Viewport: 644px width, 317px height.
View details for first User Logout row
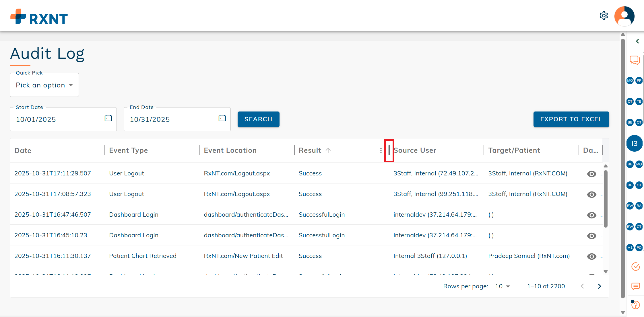[x=591, y=174]
